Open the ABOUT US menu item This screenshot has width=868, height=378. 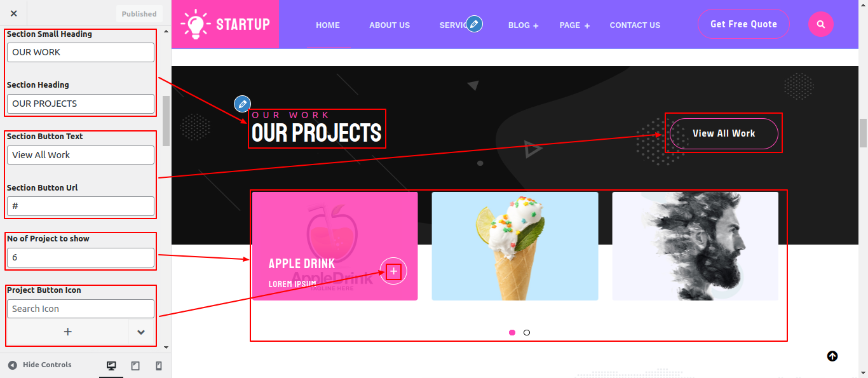point(390,25)
